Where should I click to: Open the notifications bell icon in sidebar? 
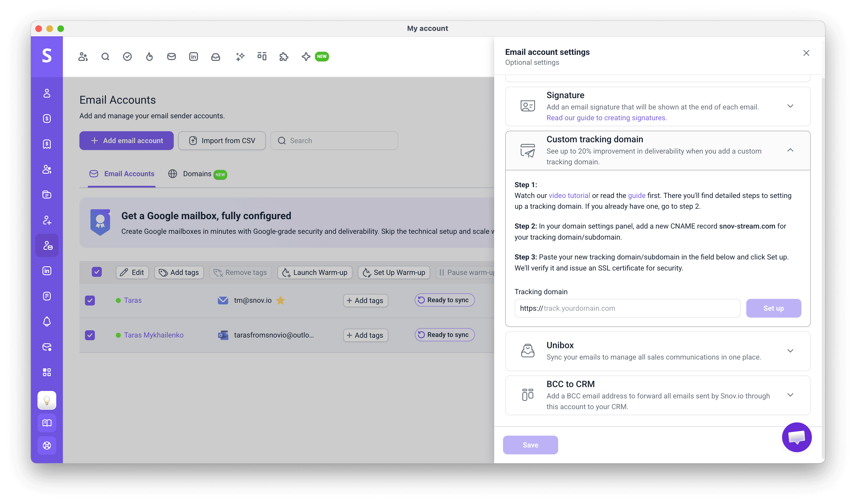tap(47, 321)
